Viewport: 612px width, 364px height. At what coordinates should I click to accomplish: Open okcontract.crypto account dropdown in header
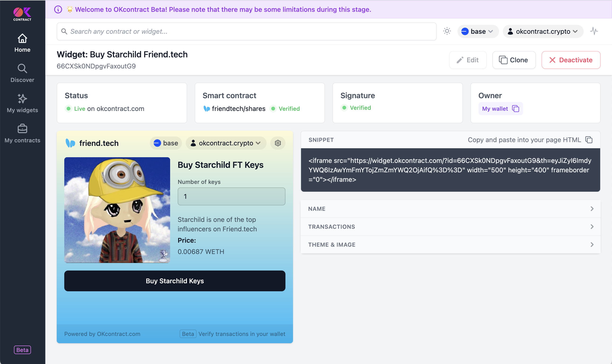pyautogui.click(x=543, y=31)
